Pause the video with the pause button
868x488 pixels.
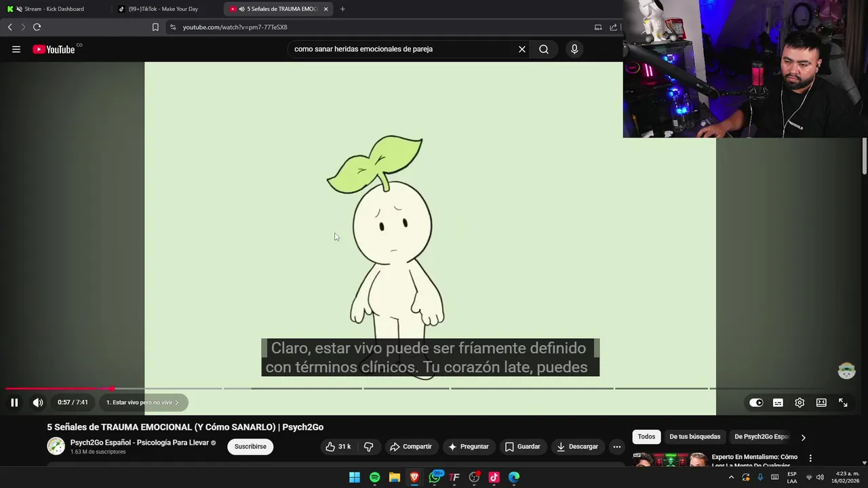coord(14,403)
